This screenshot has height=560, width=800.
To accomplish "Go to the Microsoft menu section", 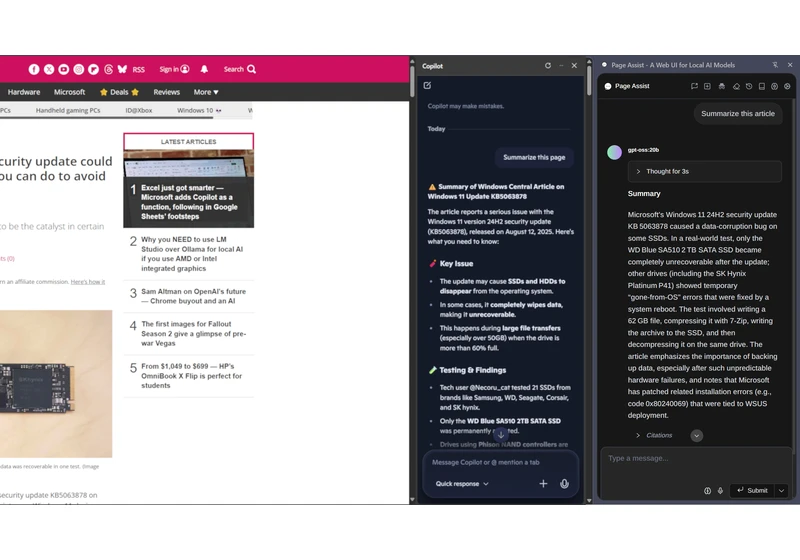I will coord(69,92).
